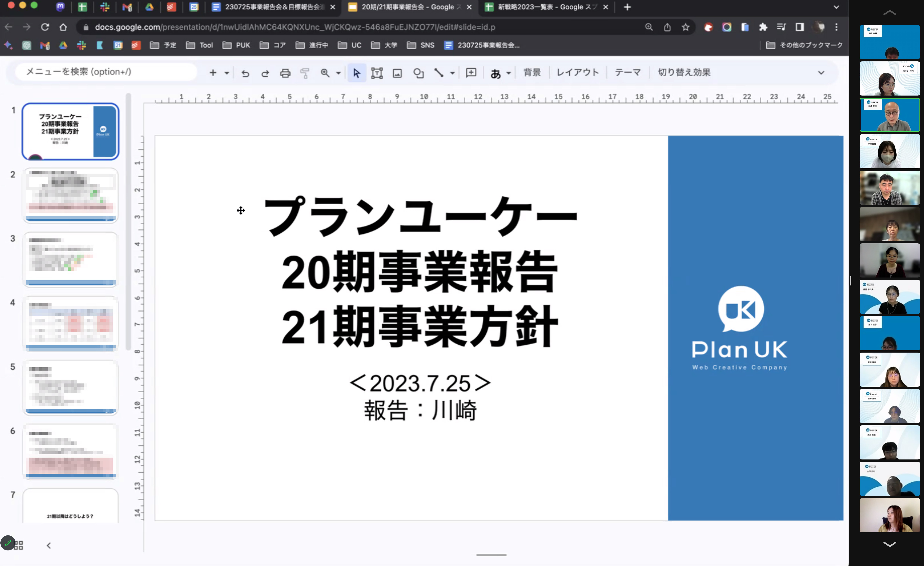The width and height of the screenshot is (924, 566).
Task: Click the 切り替え効果 transition button
Action: (x=684, y=72)
